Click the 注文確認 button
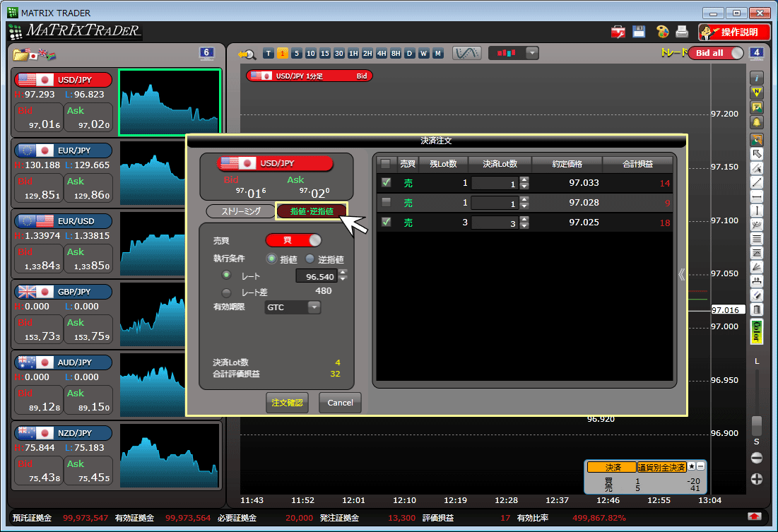 (x=288, y=403)
